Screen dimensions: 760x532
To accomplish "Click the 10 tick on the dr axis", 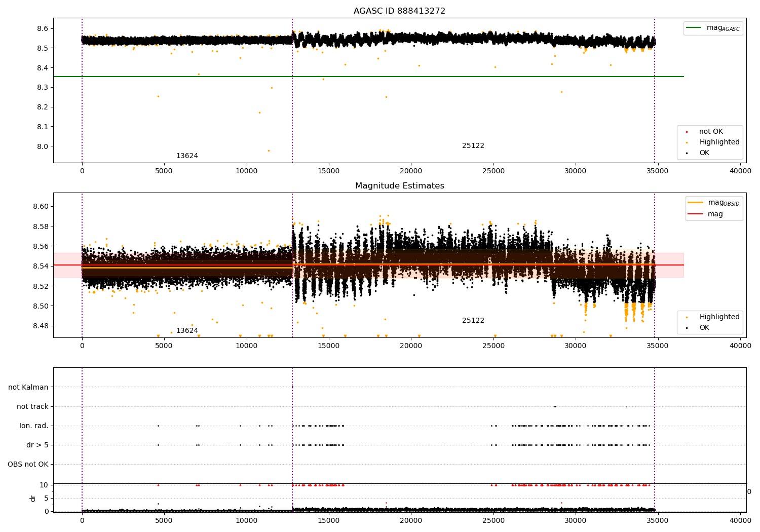I will (x=45, y=485).
